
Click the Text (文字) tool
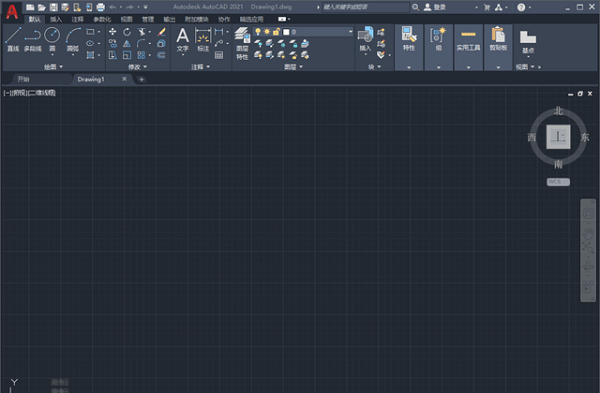tap(183, 39)
